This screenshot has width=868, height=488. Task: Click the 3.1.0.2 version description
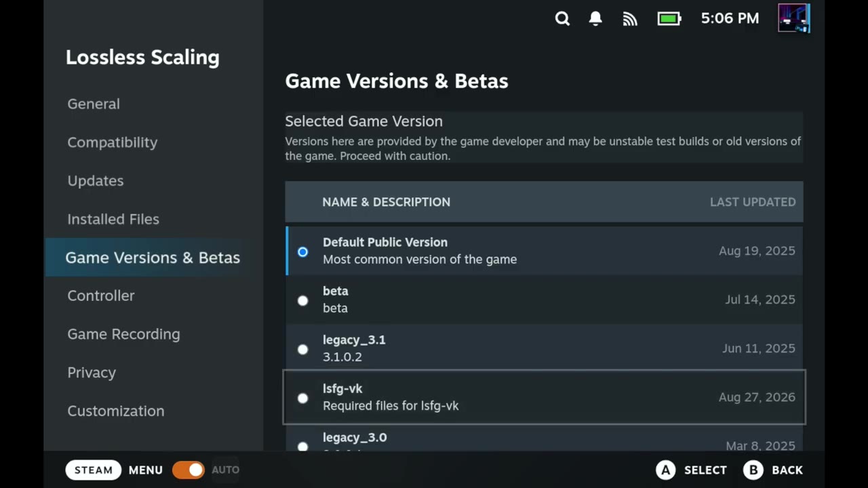click(x=342, y=357)
